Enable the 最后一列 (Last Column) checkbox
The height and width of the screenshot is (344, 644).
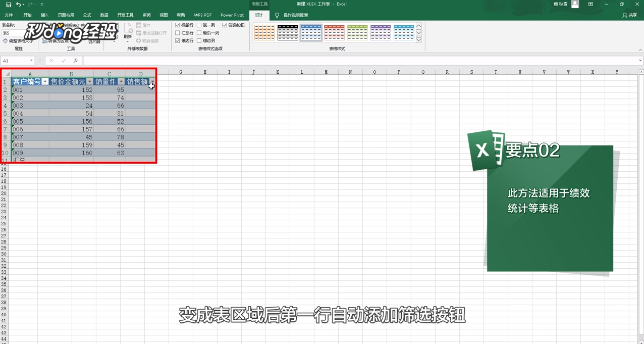click(199, 33)
